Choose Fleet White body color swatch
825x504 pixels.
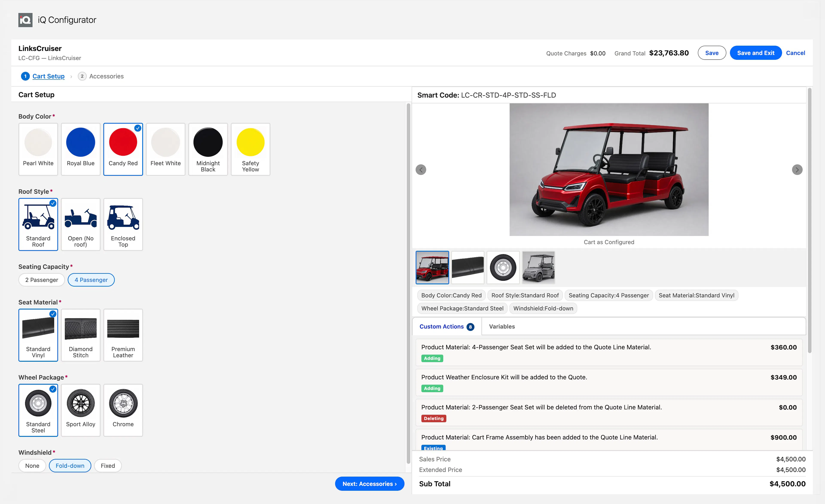pos(165,149)
